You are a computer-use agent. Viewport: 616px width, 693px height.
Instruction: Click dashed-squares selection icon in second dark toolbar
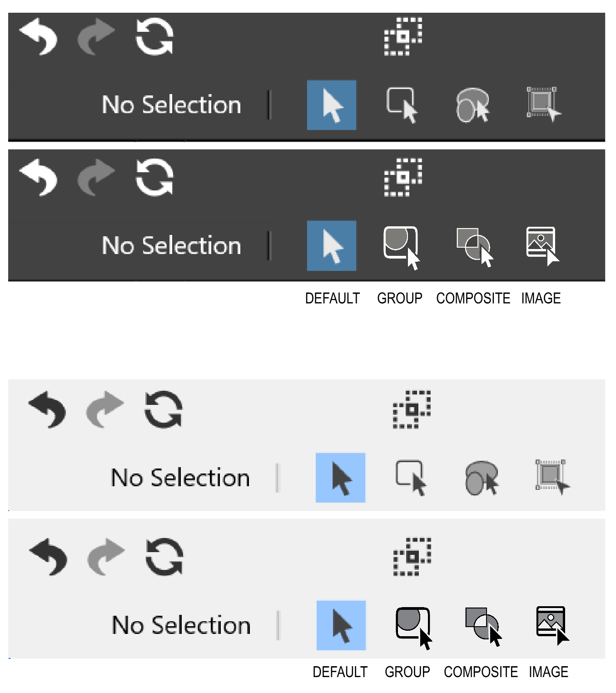[x=403, y=177]
